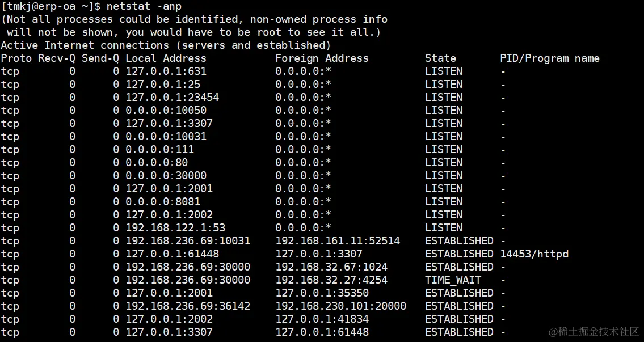Select the command text 'netstat -anp'
The width and height of the screenshot is (644, 342).
point(144,6)
